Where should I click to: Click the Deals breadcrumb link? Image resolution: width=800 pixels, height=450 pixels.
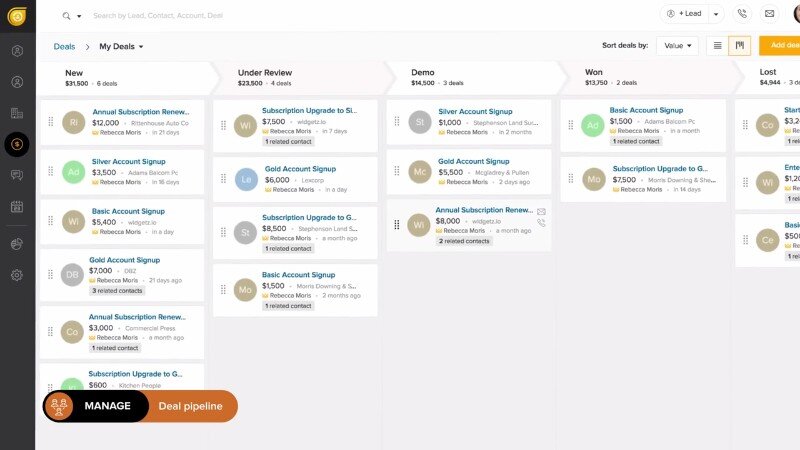64,47
